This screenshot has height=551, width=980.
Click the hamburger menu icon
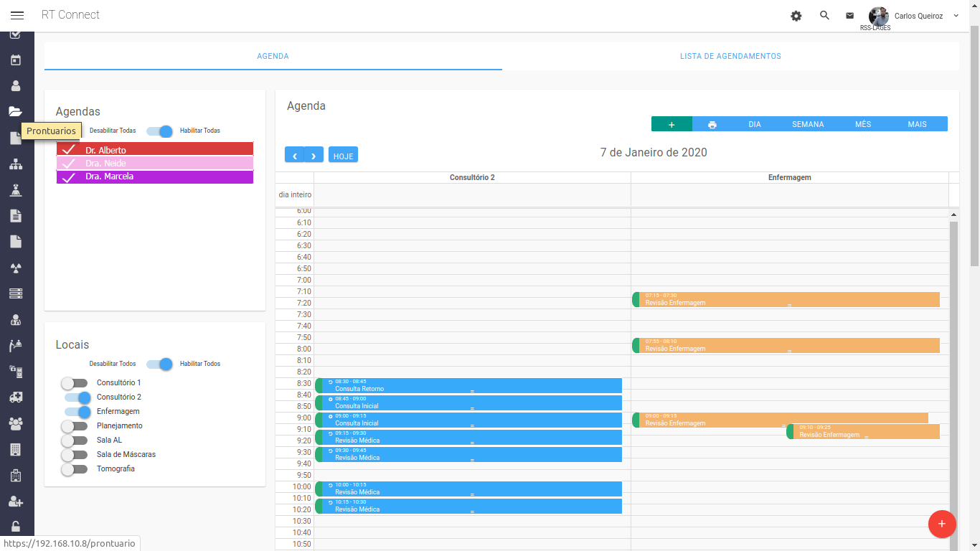pos(17,15)
